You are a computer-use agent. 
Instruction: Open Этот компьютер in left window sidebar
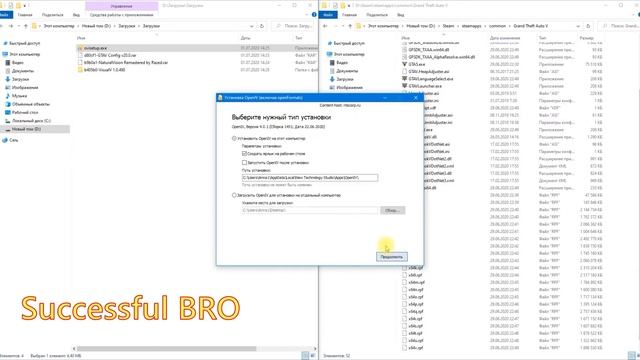point(24,54)
